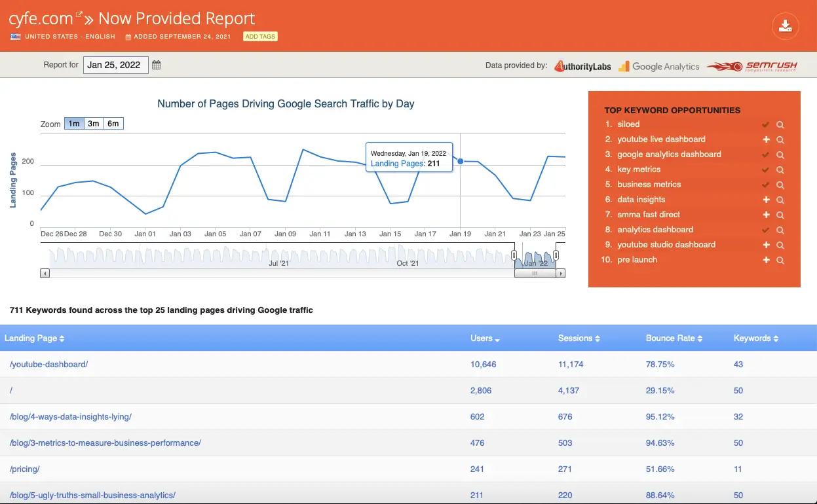Click 4,137 sessions value
This screenshot has width=817, height=504.
click(569, 390)
